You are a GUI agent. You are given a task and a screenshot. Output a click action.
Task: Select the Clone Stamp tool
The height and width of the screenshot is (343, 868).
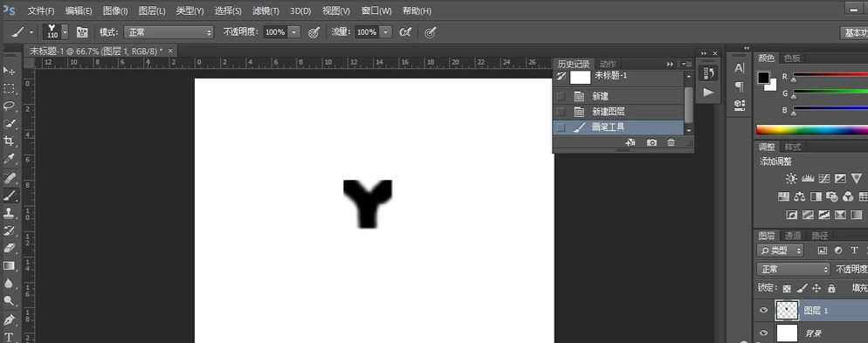[10, 212]
